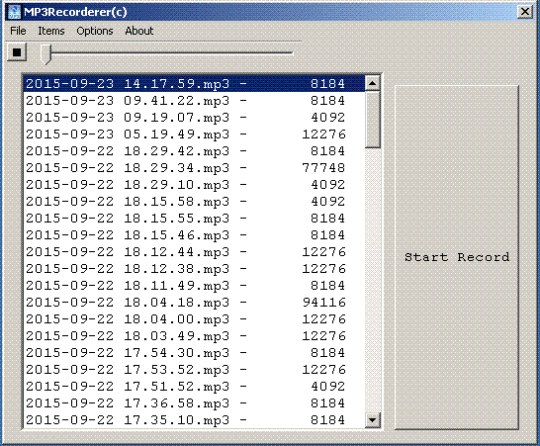Select recording 2015-09-22 17.51.52.mp3

[x=195, y=386]
